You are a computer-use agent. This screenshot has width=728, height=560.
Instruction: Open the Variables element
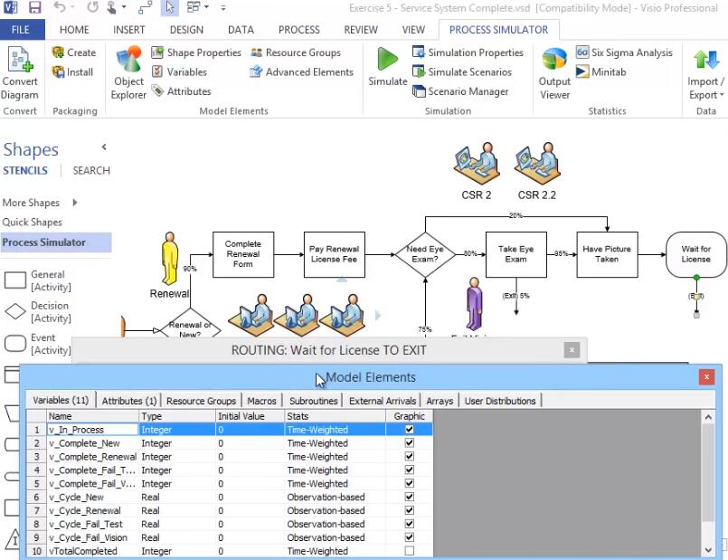pos(179,72)
